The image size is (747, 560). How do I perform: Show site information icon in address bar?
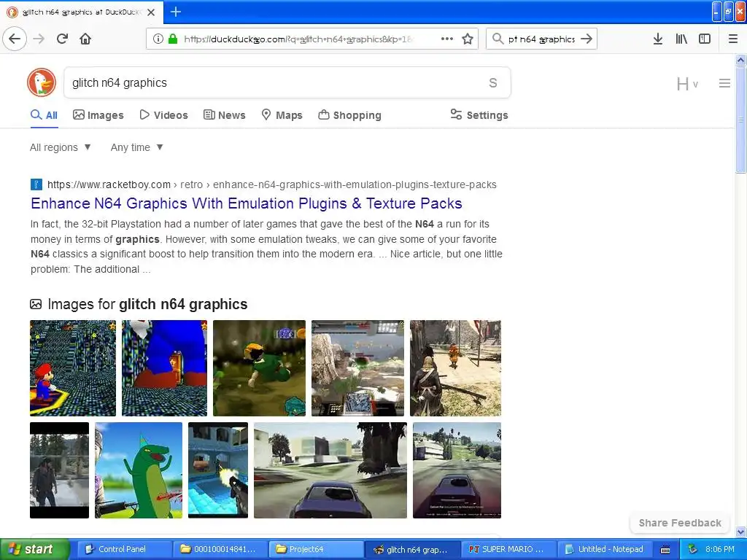coord(158,39)
